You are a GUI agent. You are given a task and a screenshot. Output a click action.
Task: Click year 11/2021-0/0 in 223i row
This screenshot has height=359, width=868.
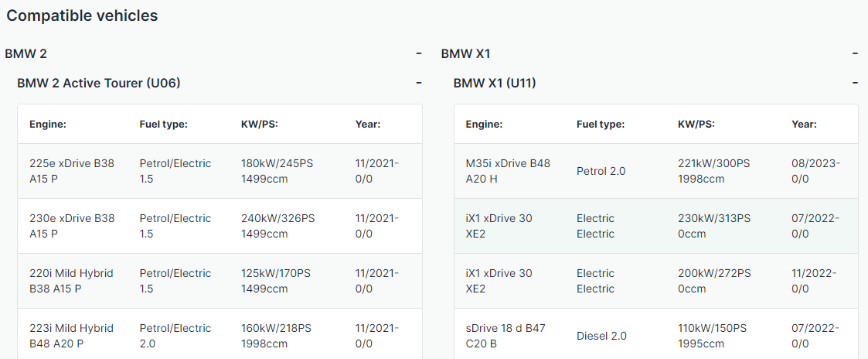point(377,336)
